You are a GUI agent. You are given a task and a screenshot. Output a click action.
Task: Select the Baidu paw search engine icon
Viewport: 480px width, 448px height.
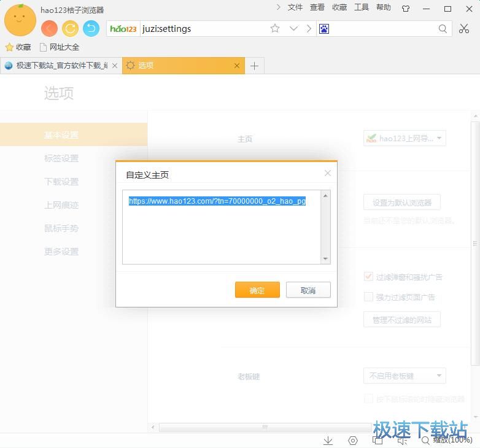click(324, 29)
